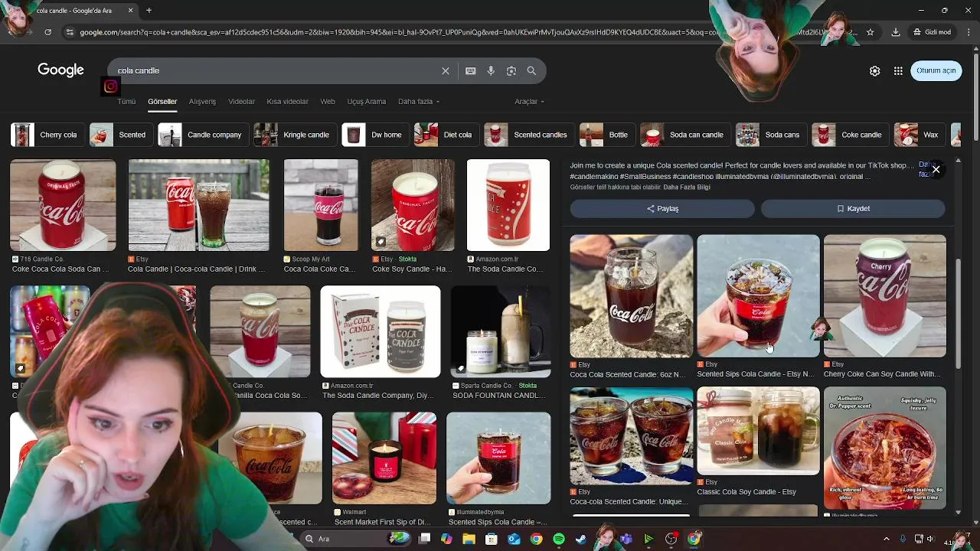Viewport: 980px width, 551px height.
Task: Filter by Soda cans chip
Action: point(772,135)
